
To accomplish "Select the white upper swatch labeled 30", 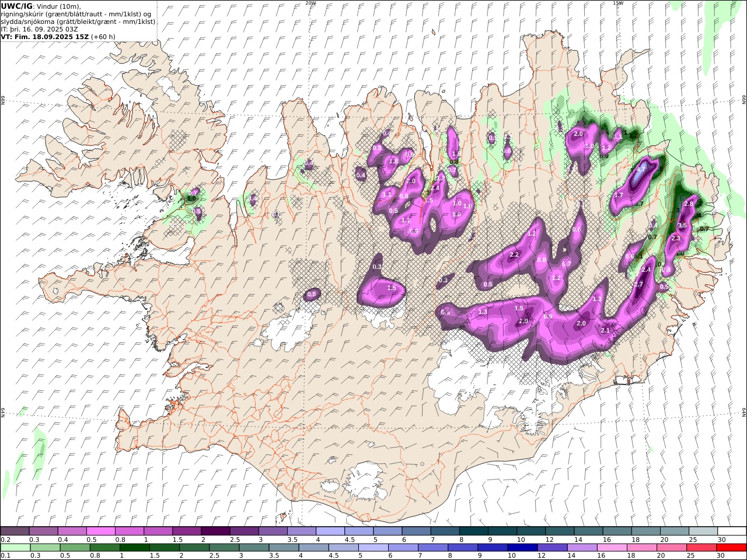I will [732, 531].
